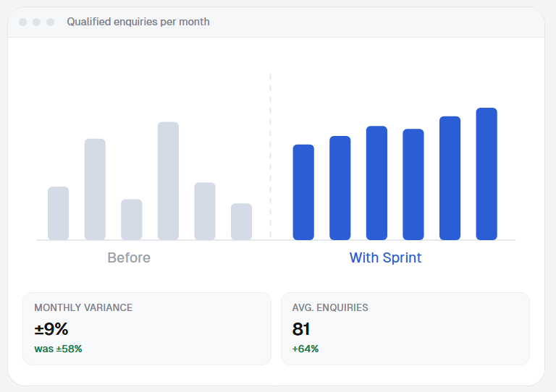Click the second gray Before bar

click(95, 189)
